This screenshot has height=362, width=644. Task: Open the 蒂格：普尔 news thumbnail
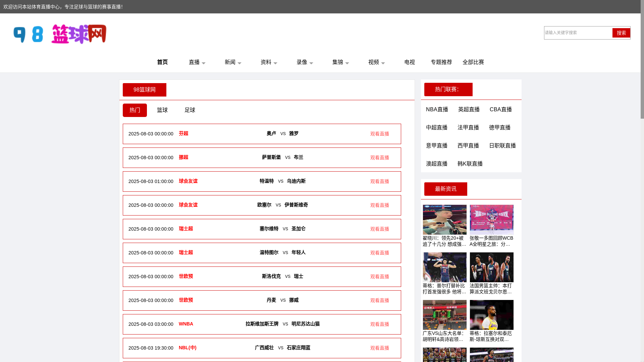pos(444,267)
